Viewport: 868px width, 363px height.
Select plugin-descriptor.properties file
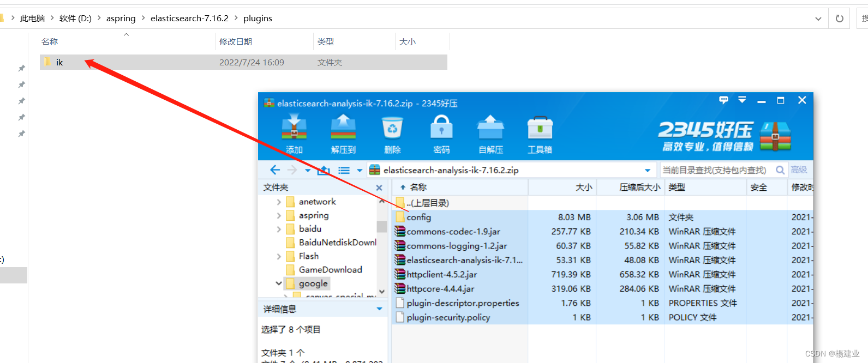pyautogui.click(x=457, y=303)
